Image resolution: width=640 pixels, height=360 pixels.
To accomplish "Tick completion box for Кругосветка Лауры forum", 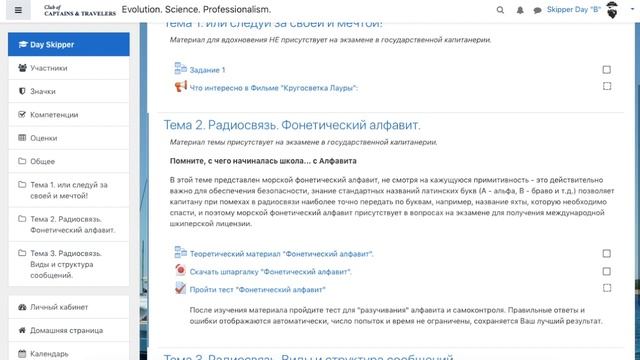I will 607,86.
